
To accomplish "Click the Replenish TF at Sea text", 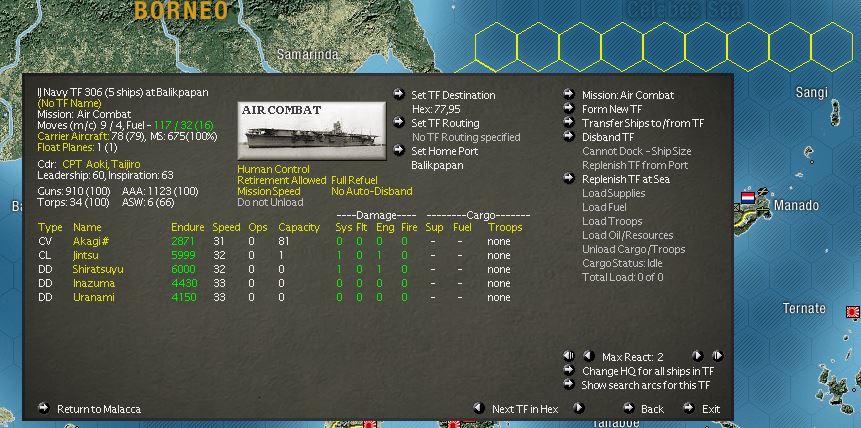I will point(626,179).
